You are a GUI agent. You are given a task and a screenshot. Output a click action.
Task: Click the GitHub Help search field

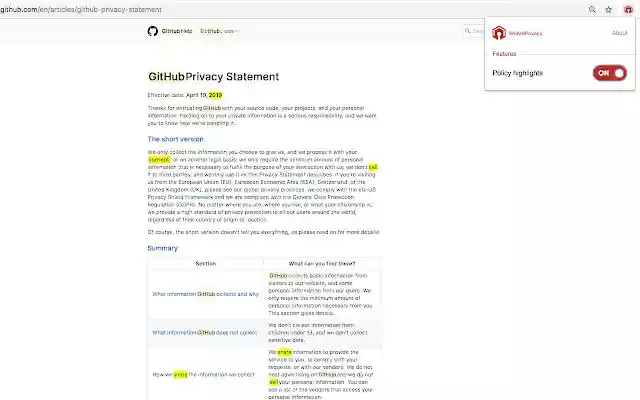pos(474,31)
